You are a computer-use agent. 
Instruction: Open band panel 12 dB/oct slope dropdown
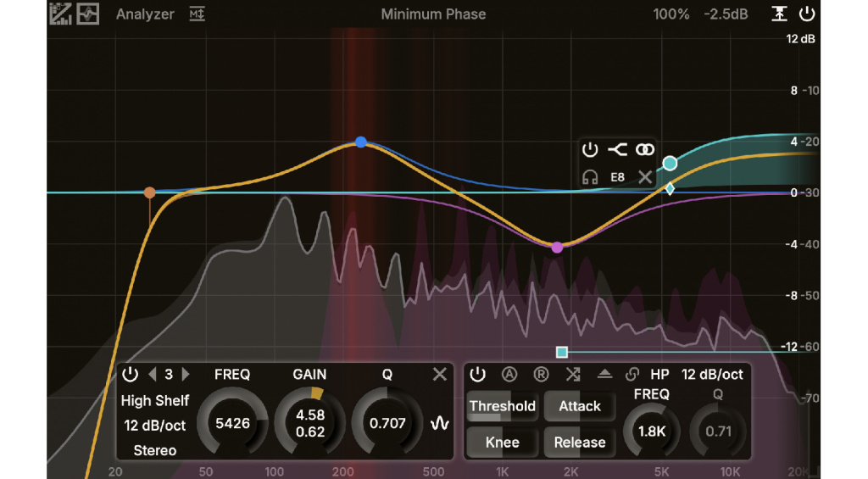click(155, 426)
